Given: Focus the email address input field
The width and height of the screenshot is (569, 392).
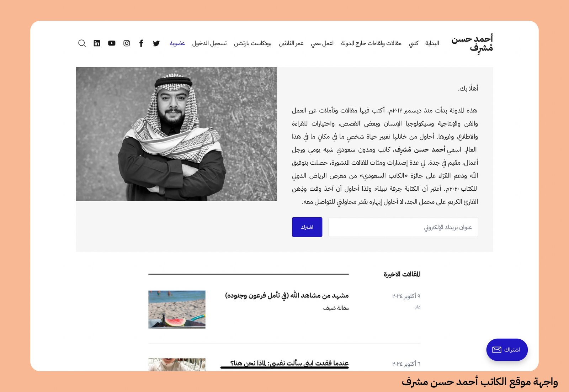Looking at the screenshot, I should pyautogui.click(x=403, y=227).
